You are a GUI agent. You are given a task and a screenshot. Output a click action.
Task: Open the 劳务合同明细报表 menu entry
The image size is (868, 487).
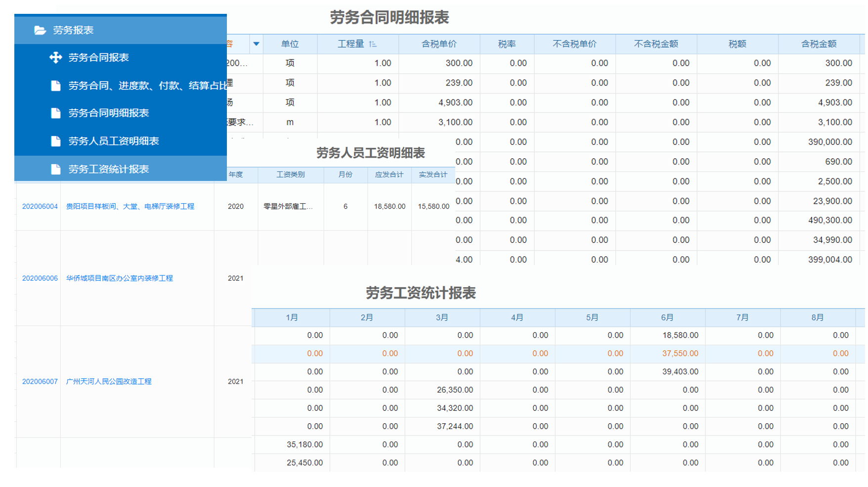pos(108,113)
